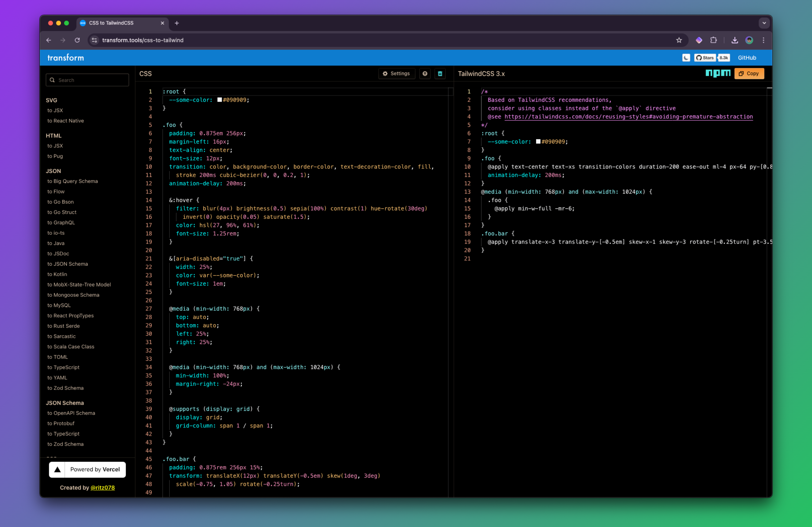Open the Chrome profile avatar
The width and height of the screenshot is (812, 527).
[749, 40]
